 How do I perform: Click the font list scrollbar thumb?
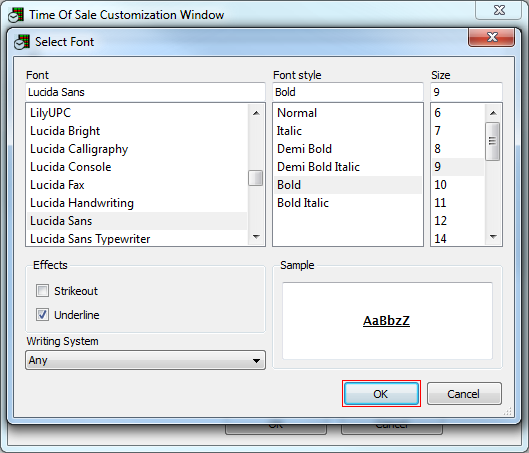256,178
